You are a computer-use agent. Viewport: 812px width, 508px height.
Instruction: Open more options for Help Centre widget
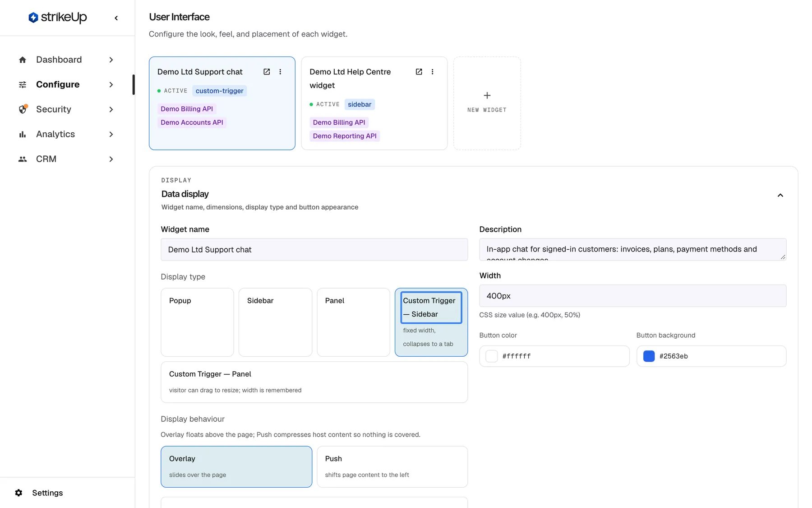pos(432,72)
